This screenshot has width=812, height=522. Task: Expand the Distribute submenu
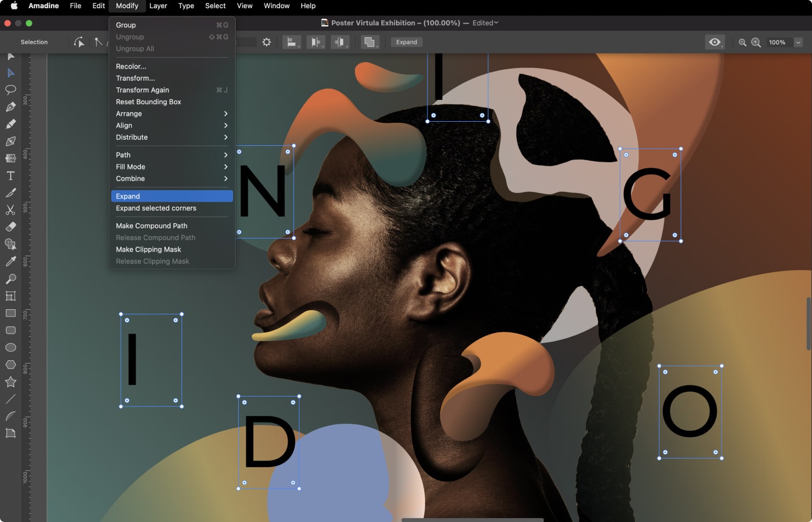(172, 137)
